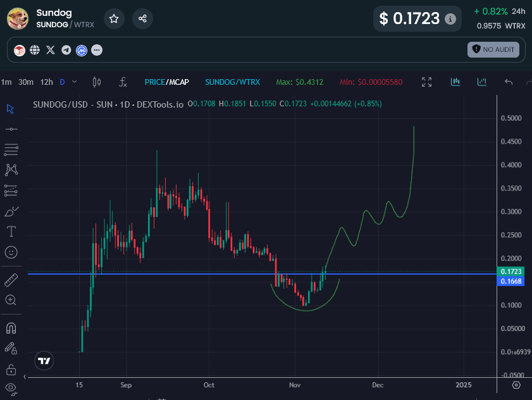Viewport: 532px width, 400px height.
Task: Open the Telegram social link
Action: coord(66,50)
